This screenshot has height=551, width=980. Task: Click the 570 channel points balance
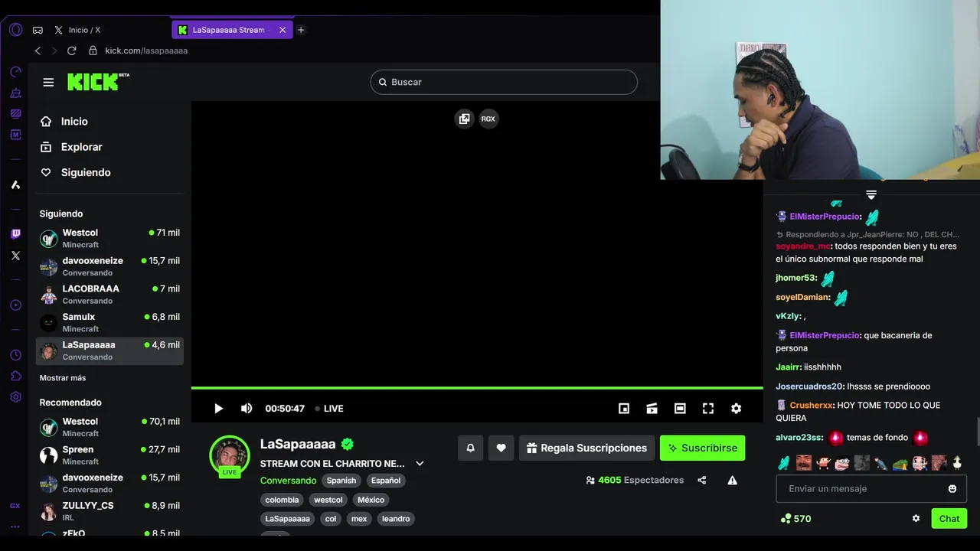point(795,518)
